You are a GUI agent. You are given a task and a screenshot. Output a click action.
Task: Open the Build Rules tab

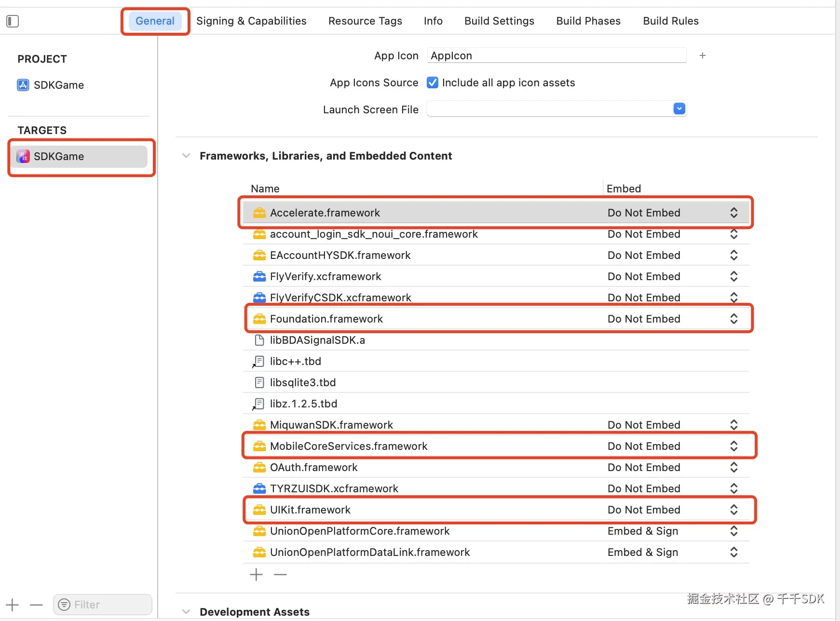click(x=671, y=21)
